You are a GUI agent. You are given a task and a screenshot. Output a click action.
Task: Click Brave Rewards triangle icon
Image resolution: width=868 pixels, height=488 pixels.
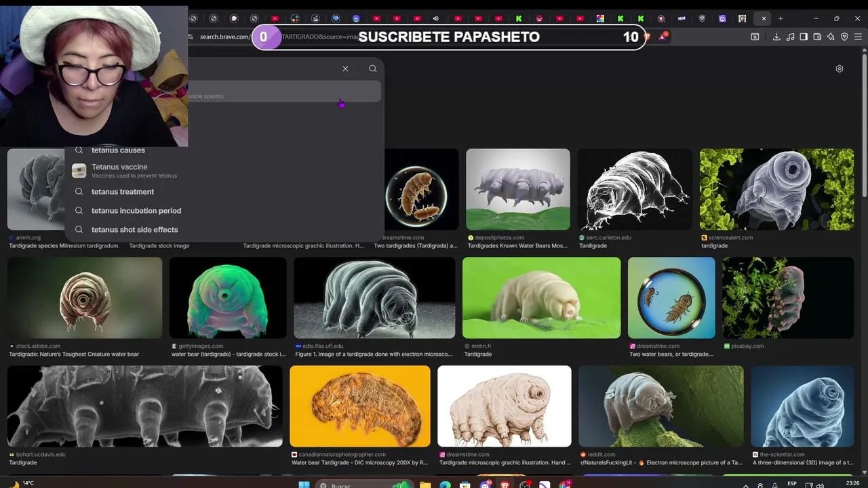[x=663, y=37]
